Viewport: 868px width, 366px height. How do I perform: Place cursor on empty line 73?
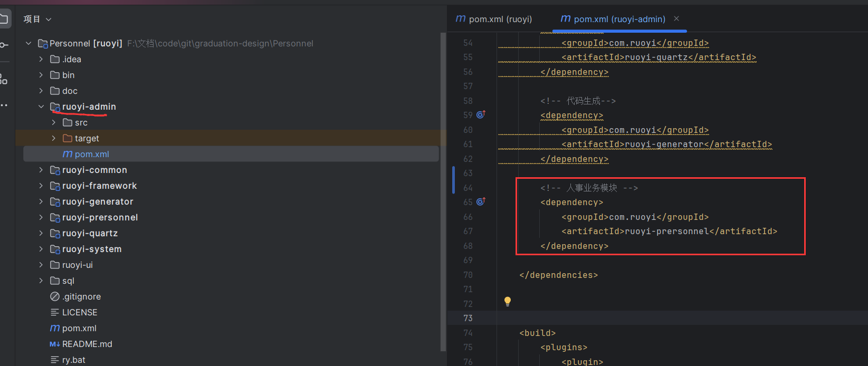(x=633, y=318)
